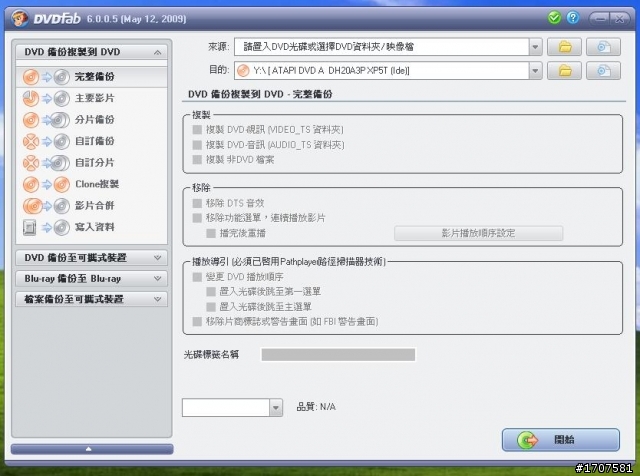Image resolution: width=640 pixels, height=476 pixels.
Task: Toggle 置入光碟後跳至主選單 checkbox
Action: 211,307
